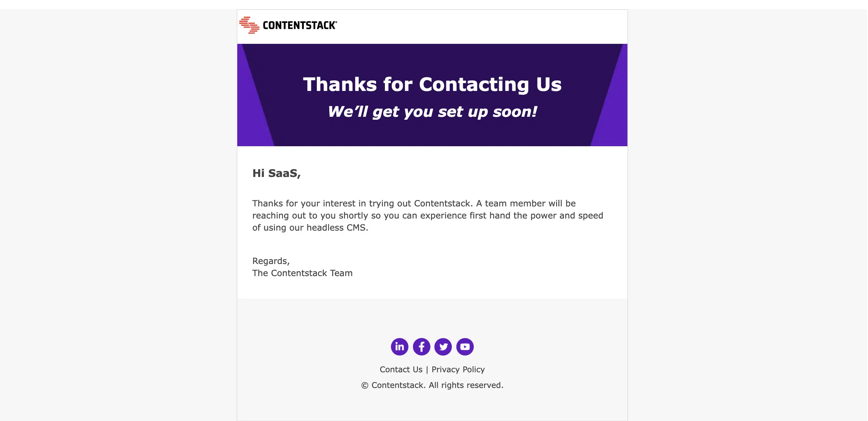Click the copyright © symbol in footer
The width and height of the screenshot is (868, 421).
365,385
